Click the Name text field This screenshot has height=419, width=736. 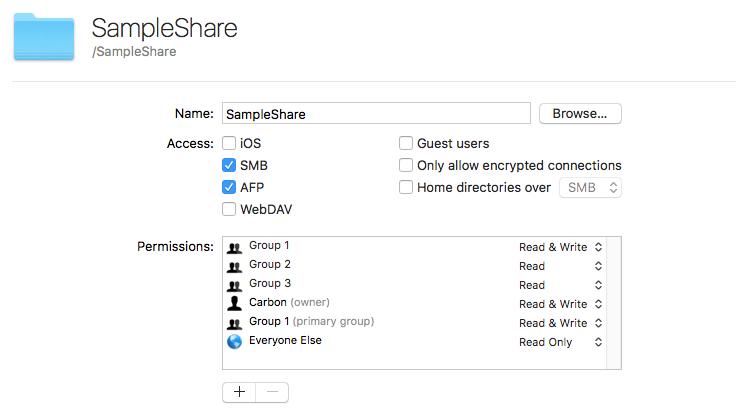(375, 114)
